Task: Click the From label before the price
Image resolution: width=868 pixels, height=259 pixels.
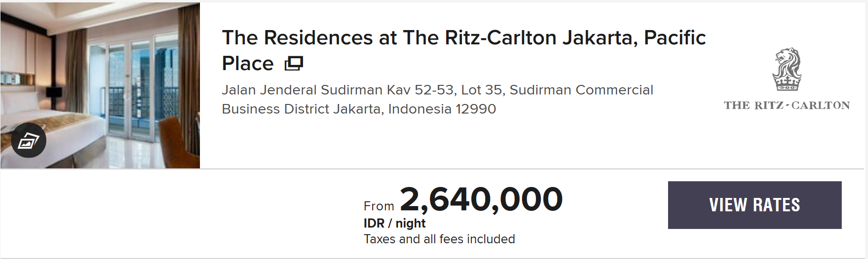Action: coord(379,206)
